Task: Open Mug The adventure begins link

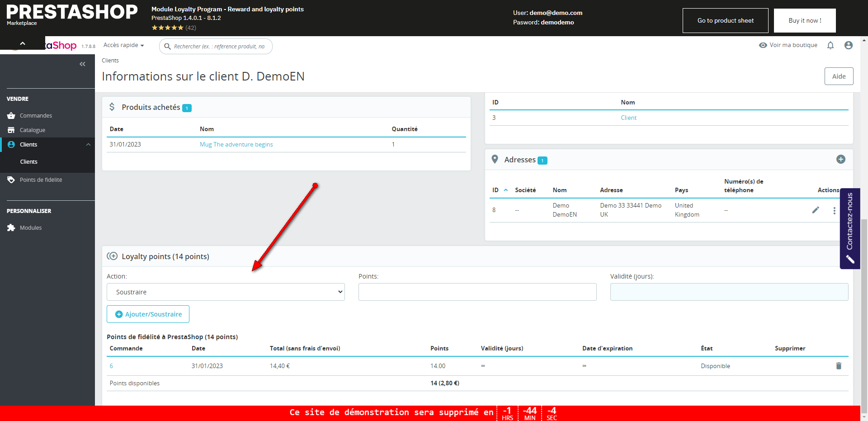Action: [x=236, y=145]
